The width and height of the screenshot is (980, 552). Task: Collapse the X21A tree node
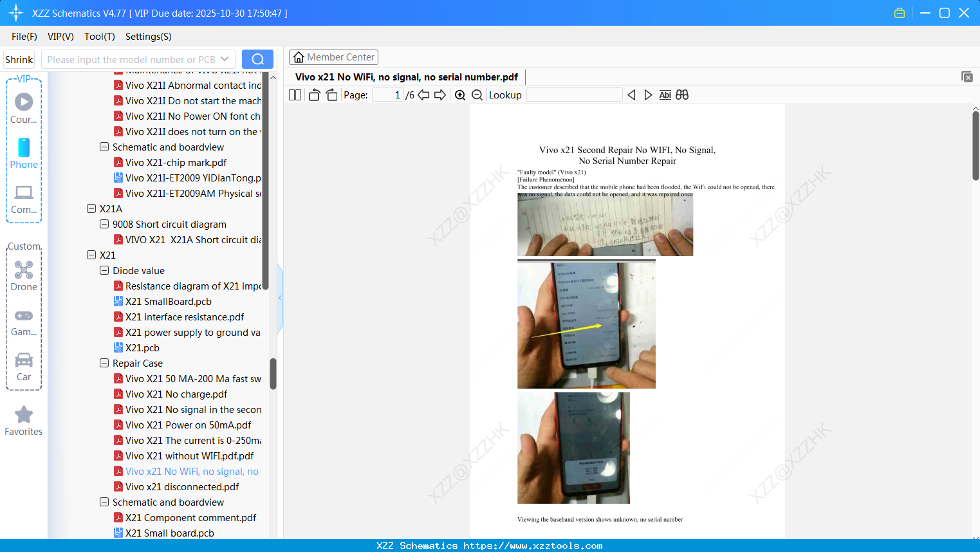tap(91, 208)
